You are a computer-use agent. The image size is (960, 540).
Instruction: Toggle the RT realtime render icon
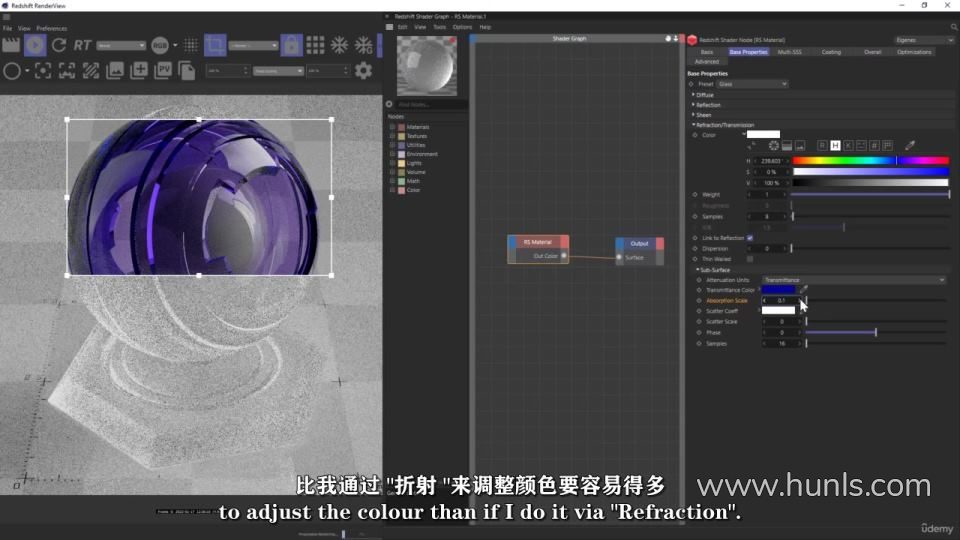click(x=83, y=45)
